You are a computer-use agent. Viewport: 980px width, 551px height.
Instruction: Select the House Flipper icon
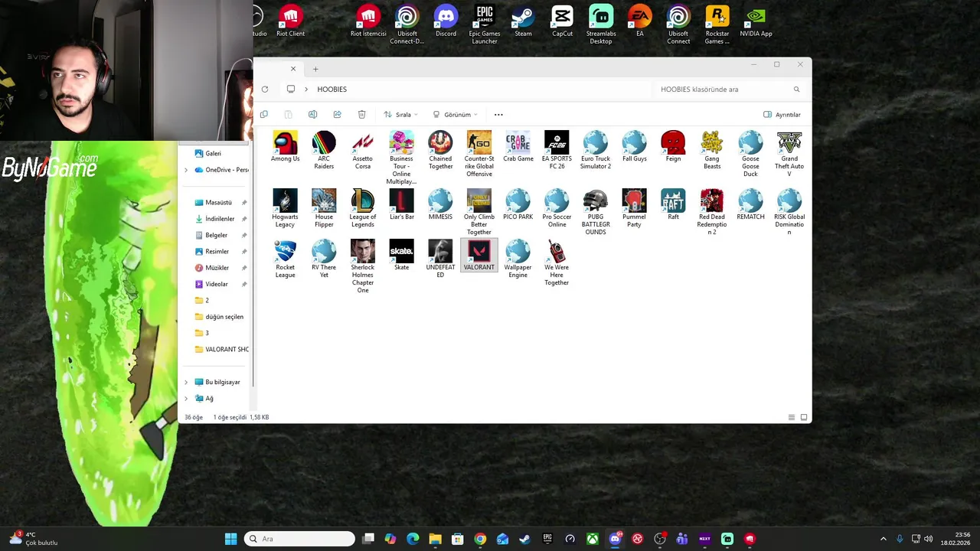pos(324,201)
